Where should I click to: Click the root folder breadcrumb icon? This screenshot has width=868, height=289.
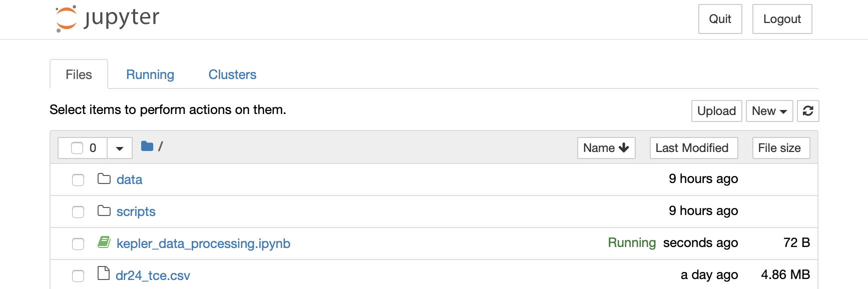pyautogui.click(x=147, y=146)
